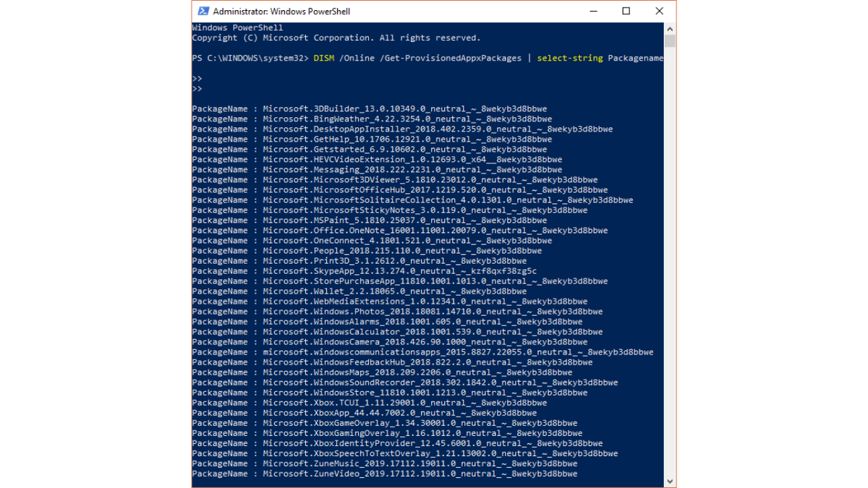Image resolution: width=868 pixels, height=488 pixels.
Task: Select the Microsoft.OneConnect package line
Action: coord(372,240)
